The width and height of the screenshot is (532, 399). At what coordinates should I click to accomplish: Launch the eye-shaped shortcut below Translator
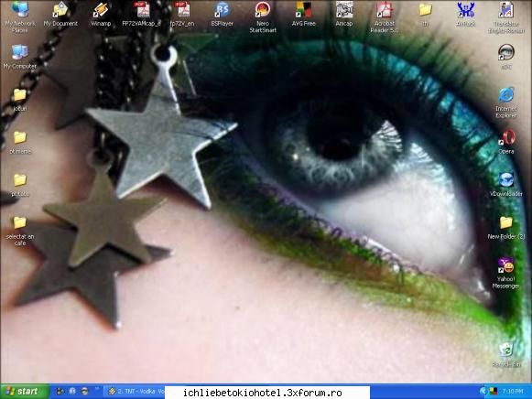coord(506,57)
